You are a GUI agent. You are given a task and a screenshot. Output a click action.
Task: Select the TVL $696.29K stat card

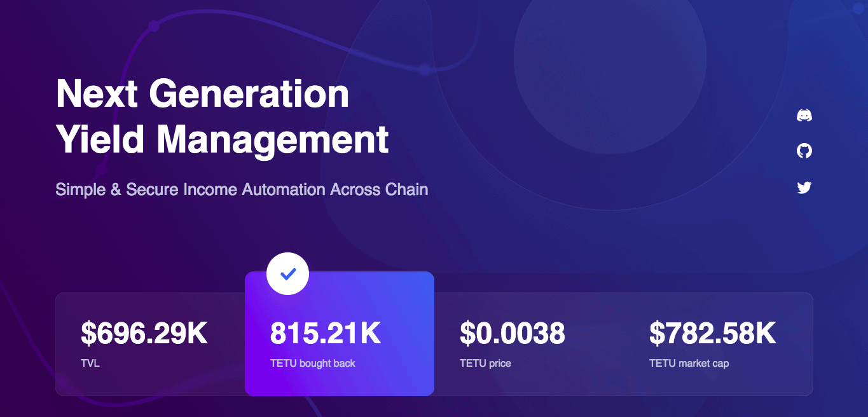click(150, 344)
